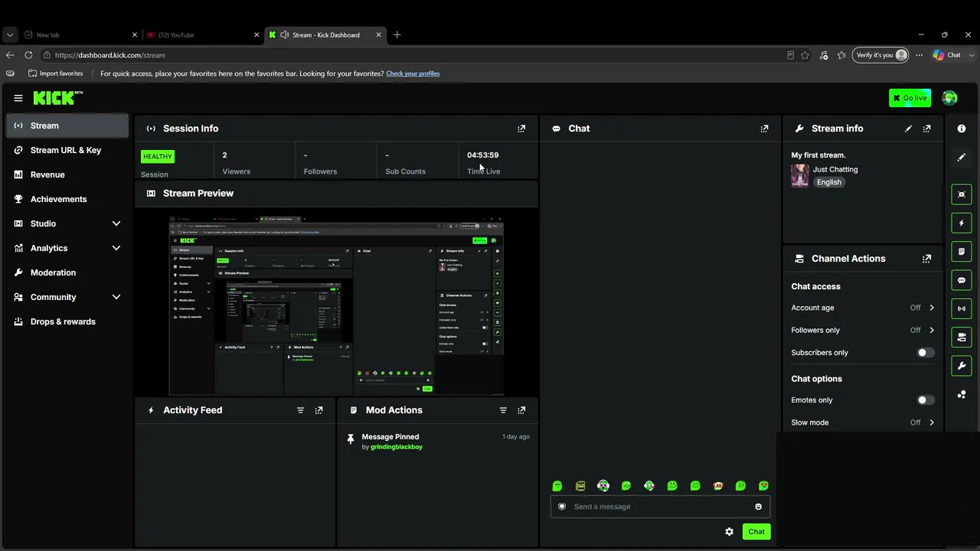980x551 pixels.
Task: Toggle Activity Feed bolt widget in rail
Action: [962, 223]
